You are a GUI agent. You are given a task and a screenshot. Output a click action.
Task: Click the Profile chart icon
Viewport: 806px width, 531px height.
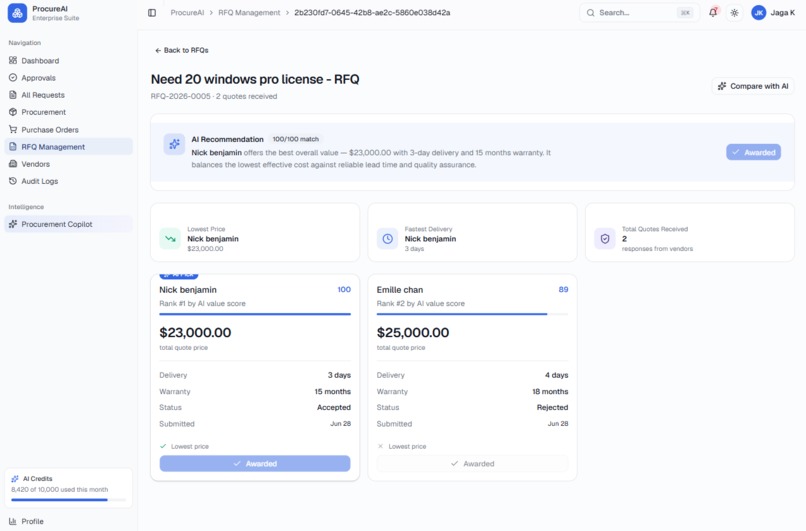pos(13,521)
